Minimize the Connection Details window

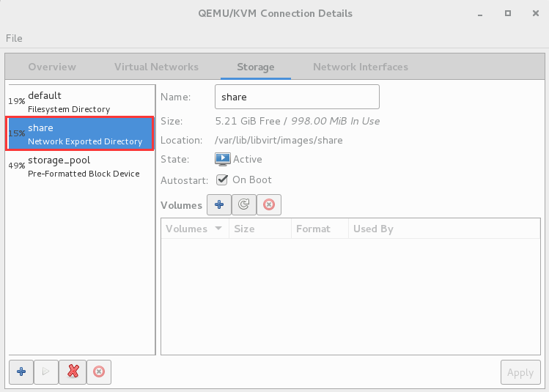click(480, 14)
